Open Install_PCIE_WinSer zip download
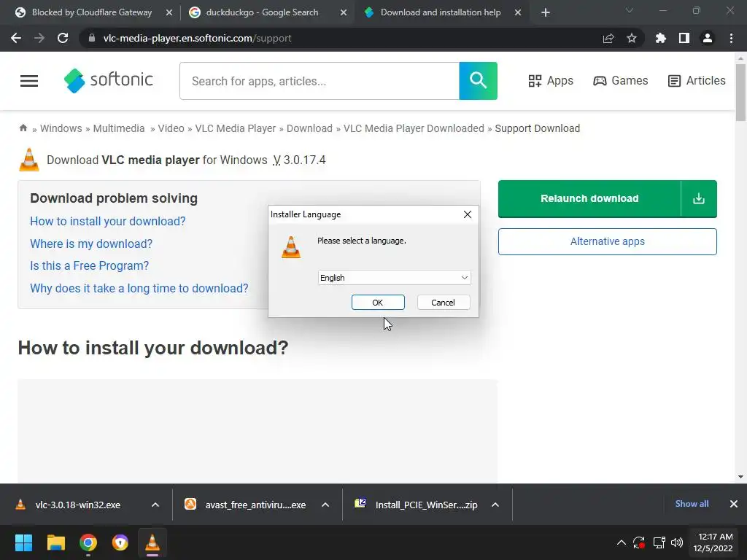Image resolution: width=747 pixels, height=560 pixels. tap(417, 505)
